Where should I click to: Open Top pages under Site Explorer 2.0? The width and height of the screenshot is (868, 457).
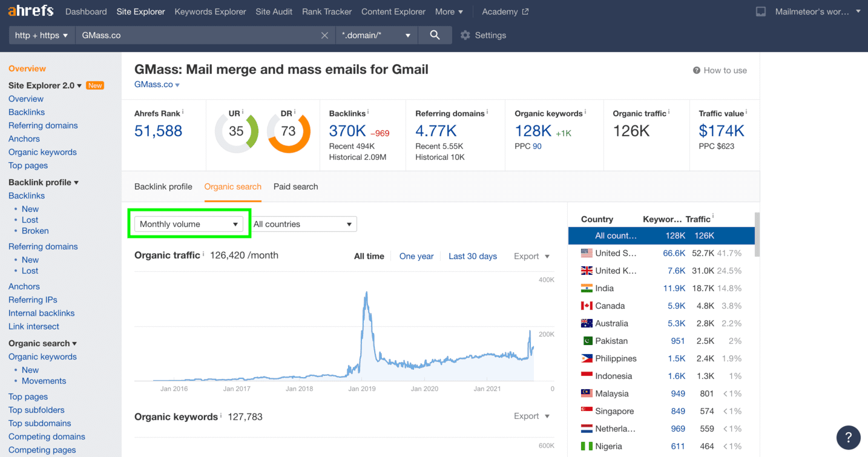coord(28,165)
